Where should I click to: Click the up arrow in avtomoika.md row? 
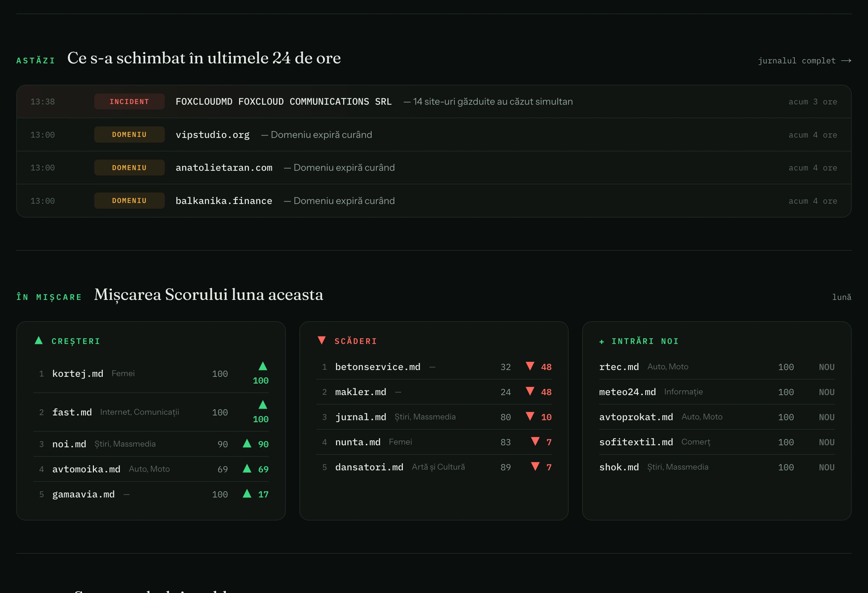247,468
